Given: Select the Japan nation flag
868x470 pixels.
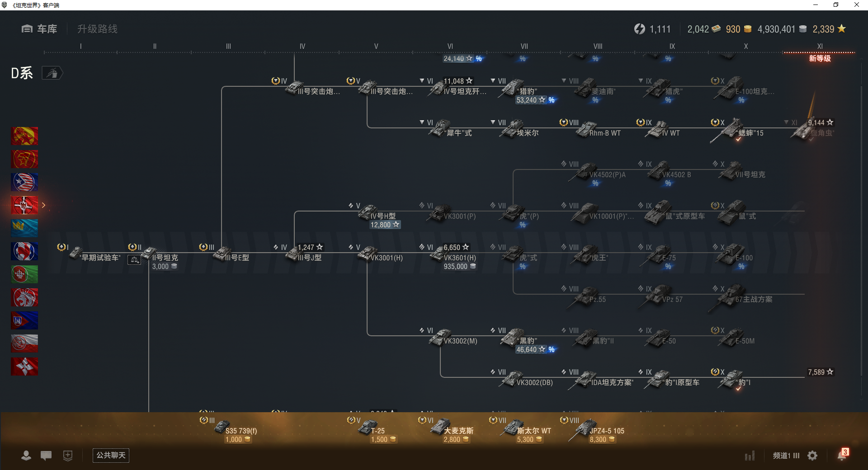Looking at the screenshot, I should (x=24, y=367).
